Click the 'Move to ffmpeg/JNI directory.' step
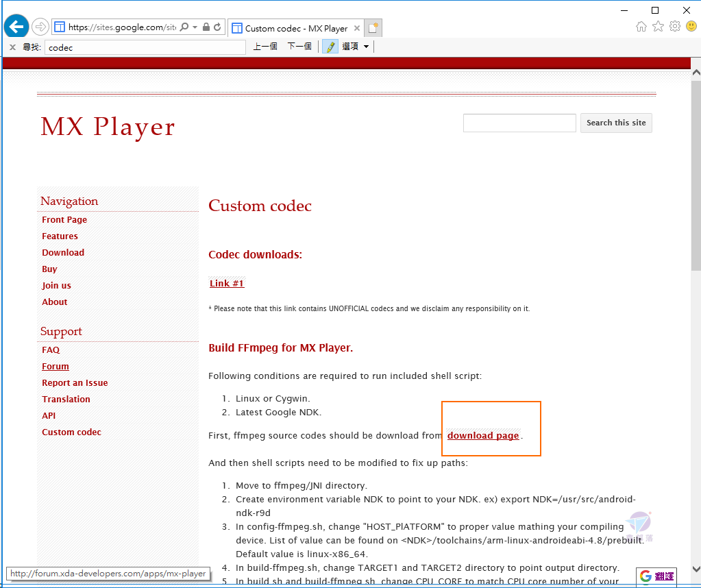This screenshot has width=701, height=588. pos(302,486)
